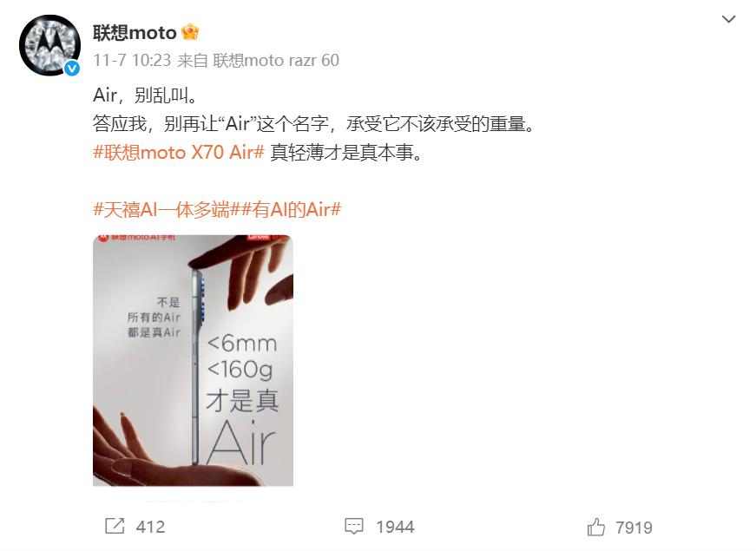Open hashtag #联想moto X70 Air#
Screen dimensions: 756x551
point(179,153)
